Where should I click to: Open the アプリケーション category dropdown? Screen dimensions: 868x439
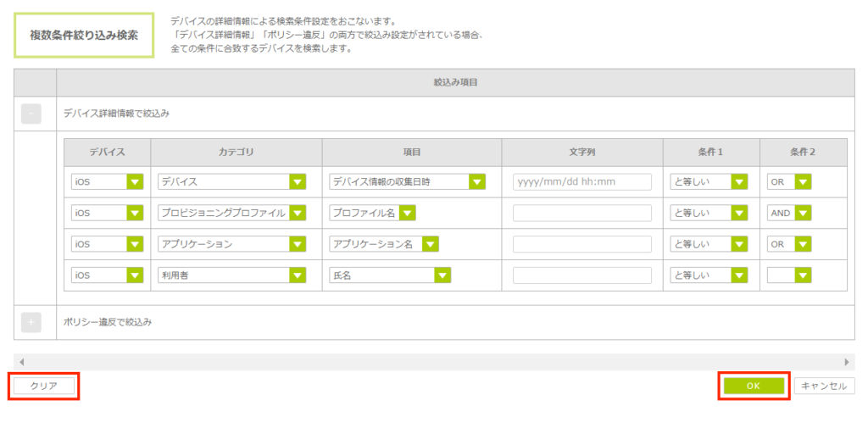(231, 244)
